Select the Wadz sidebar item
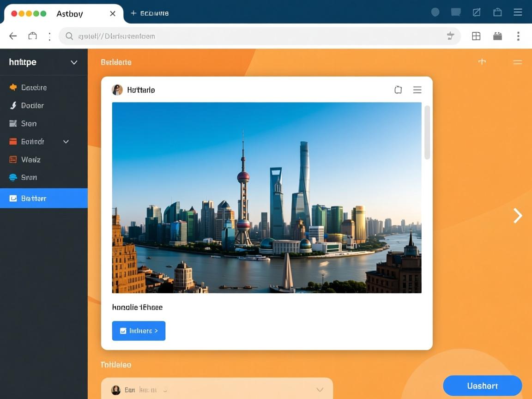Screen dimensions: 532x399 click(30, 160)
